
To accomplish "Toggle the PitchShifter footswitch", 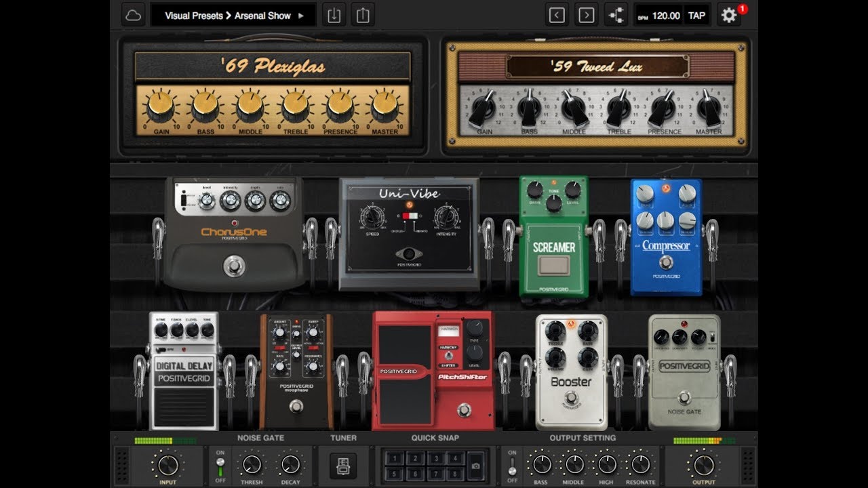I will pyautogui.click(x=465, y=409).
